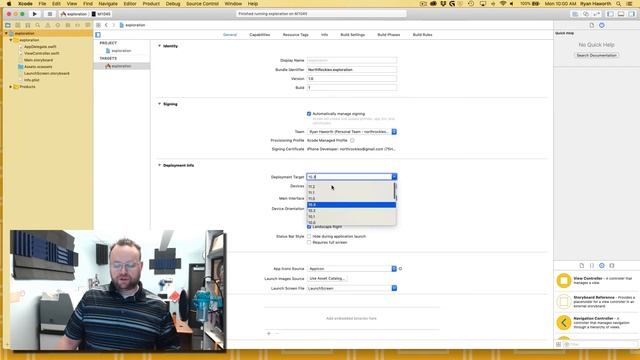Open the Breakpoint navigator
This screenshot has height=360, width=640.
[x=78, y=25]
